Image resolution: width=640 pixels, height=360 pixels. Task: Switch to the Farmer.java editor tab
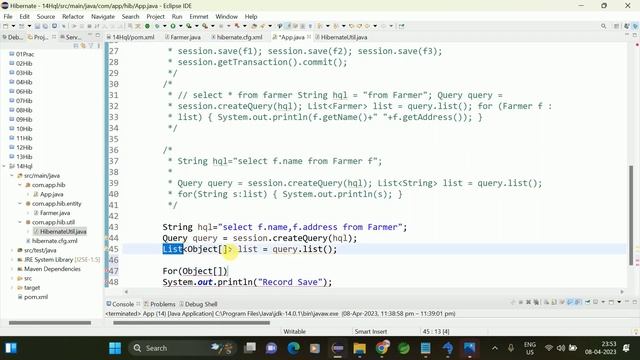tap(183, 37)
